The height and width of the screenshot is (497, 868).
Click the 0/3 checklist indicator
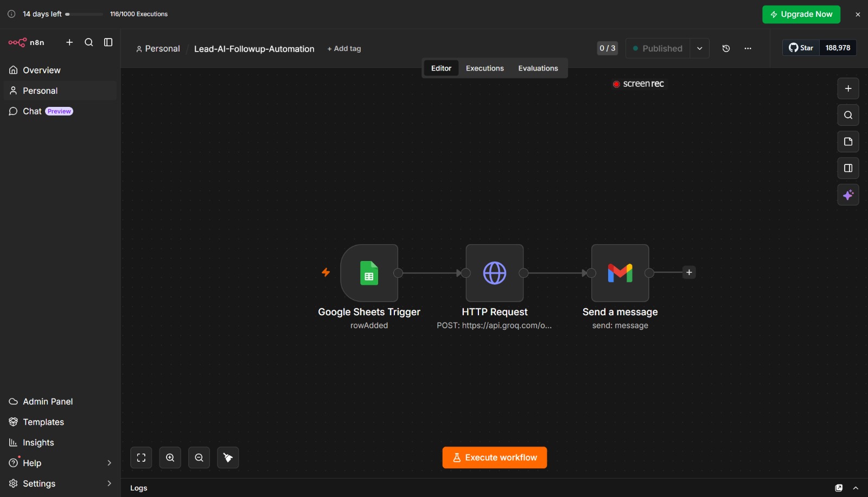tap(608, 48)
